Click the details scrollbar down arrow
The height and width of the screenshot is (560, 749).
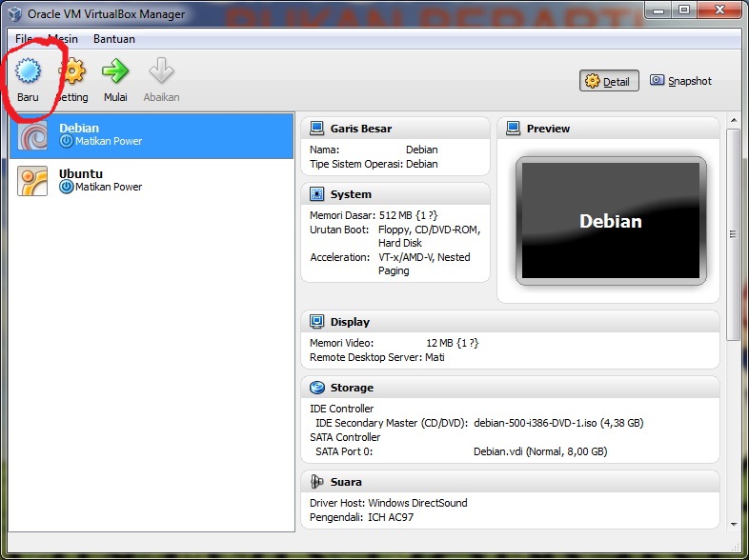click(733, 524)
